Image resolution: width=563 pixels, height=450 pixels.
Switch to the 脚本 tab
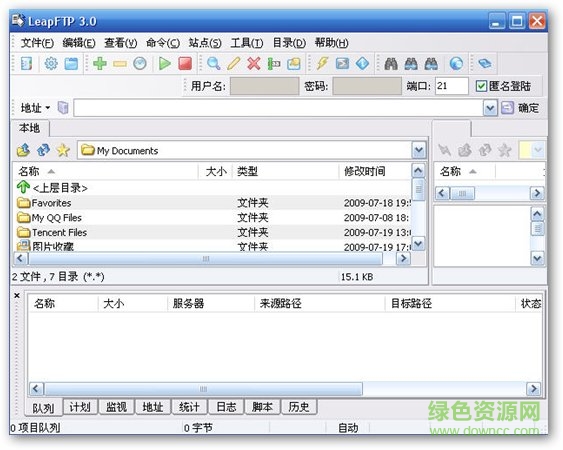(x=262, y=407)
